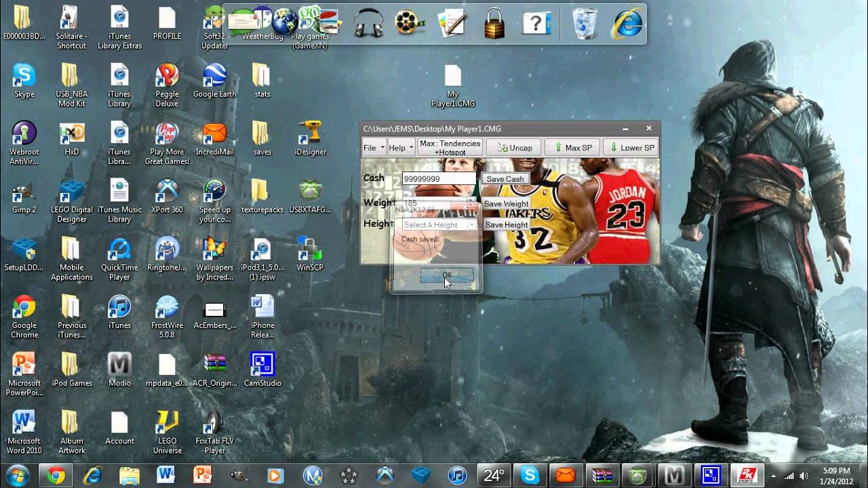Click into the Cash input field
868x488 pixels.
pos(439,179)
